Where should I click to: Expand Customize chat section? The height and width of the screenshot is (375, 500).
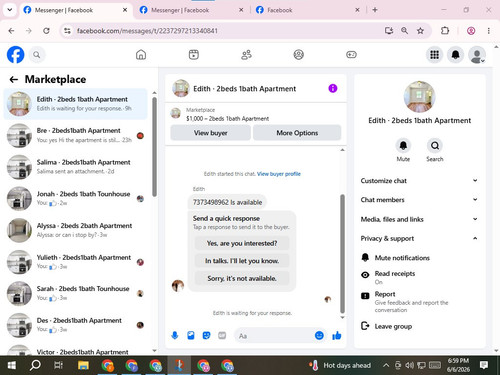[419, 181]
